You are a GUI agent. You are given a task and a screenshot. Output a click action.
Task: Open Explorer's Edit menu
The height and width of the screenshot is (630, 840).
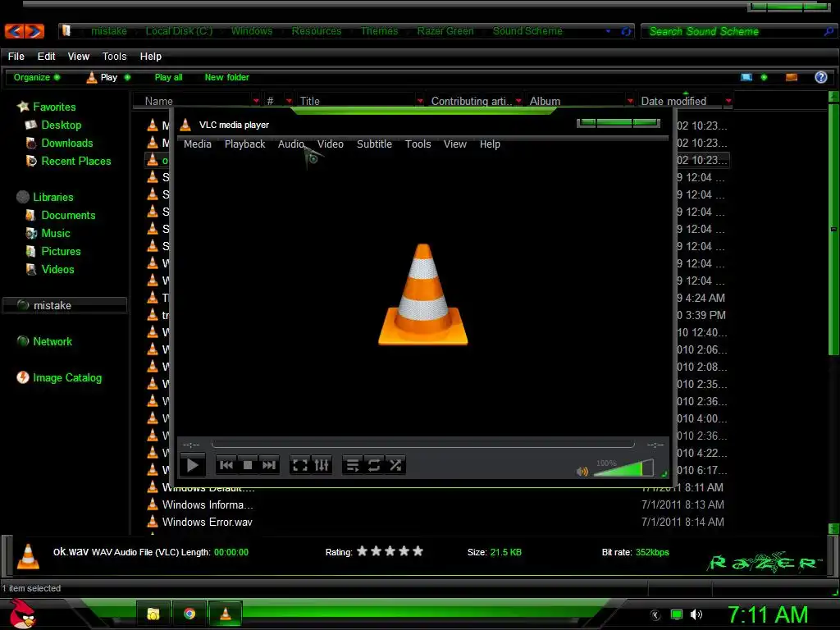[x=46, y=57]
